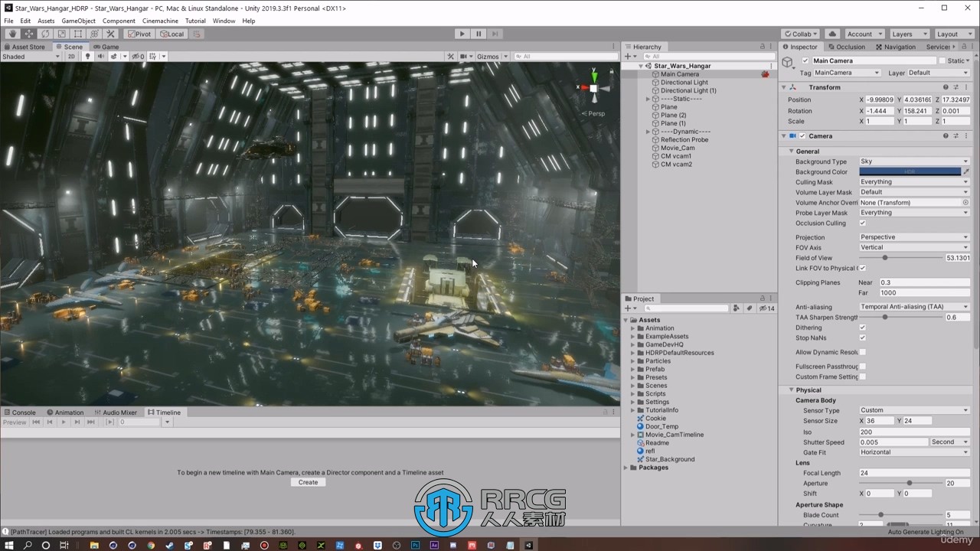Viewport: 980px width, 551px height.
Task: Add object with Hierarchy plus button
Action: click(629, 57)
